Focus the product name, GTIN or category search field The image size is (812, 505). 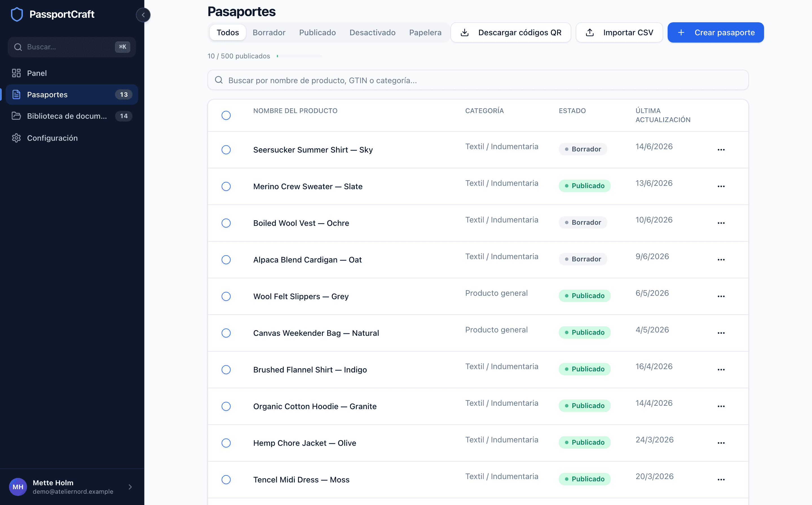coord(478,80)
